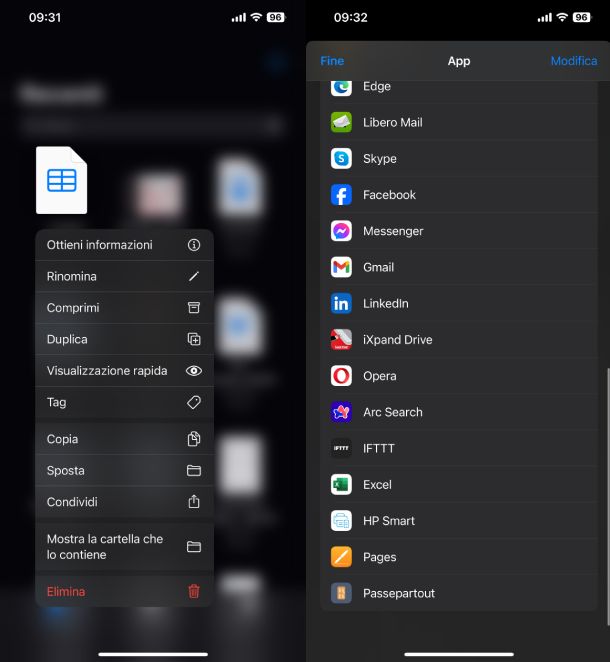Image resolution: width=610 pixels, height=662 pixels.
Task: Click the pencil icon beside Rinomina
Action: pos(194,277)
